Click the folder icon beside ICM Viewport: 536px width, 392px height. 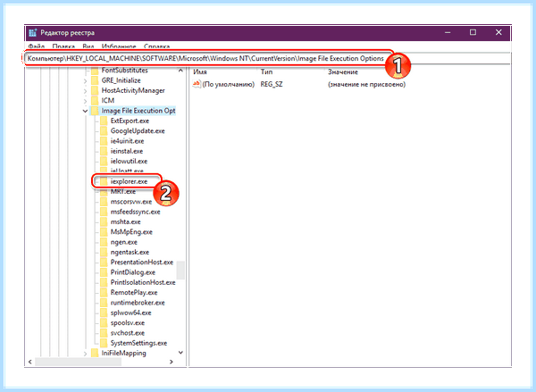coord(95,101)
